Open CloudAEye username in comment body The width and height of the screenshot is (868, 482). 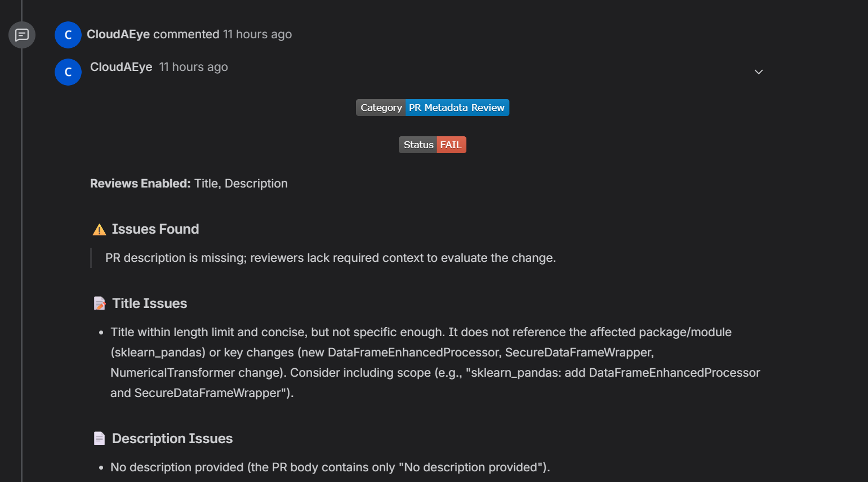(x=121, y=67)
